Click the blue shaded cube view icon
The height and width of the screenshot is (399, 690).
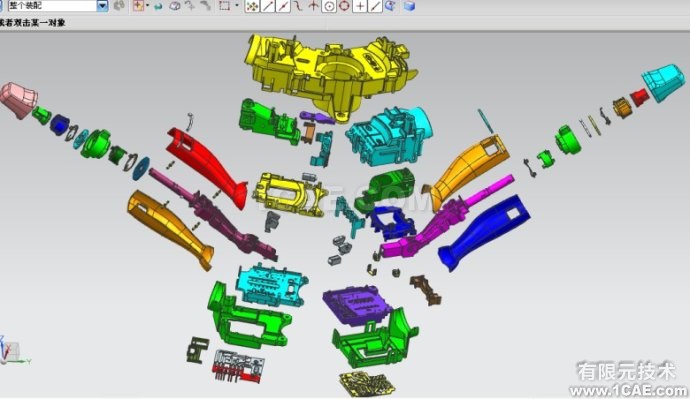[x=409, y=6]
